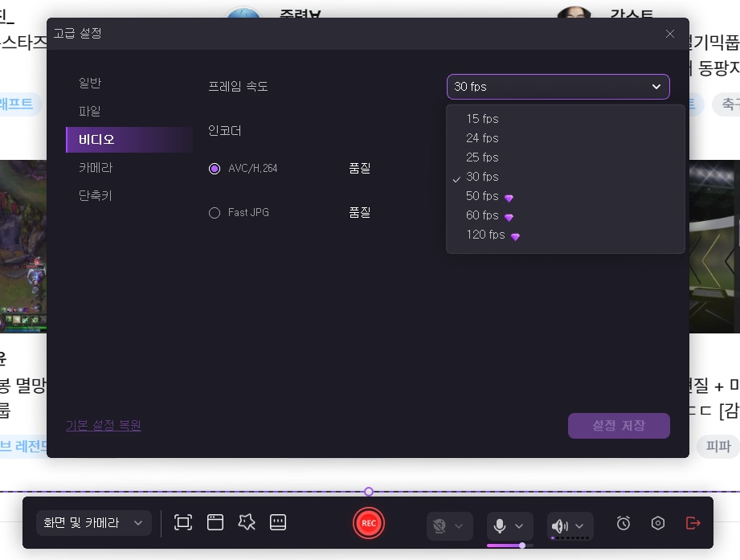The width and height of the screenshot is (740, 560).
Task: Expand the speaker options chevron
Action: pos(579,526)
